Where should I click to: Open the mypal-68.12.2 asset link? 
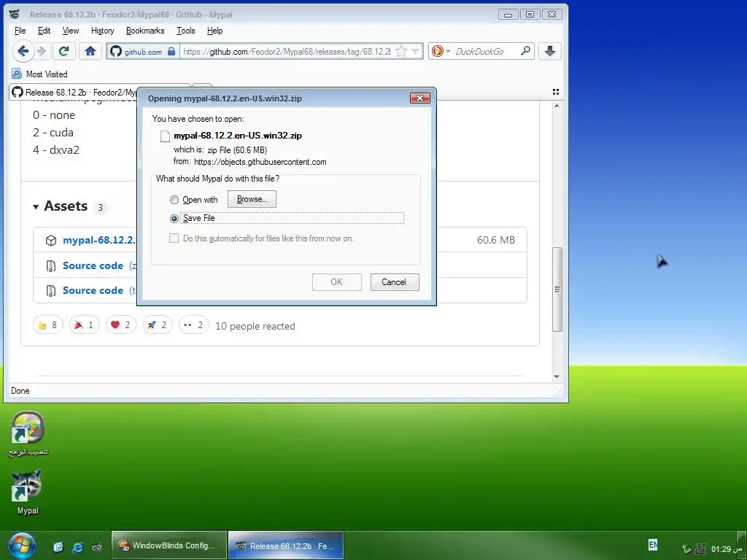[99, 240]
